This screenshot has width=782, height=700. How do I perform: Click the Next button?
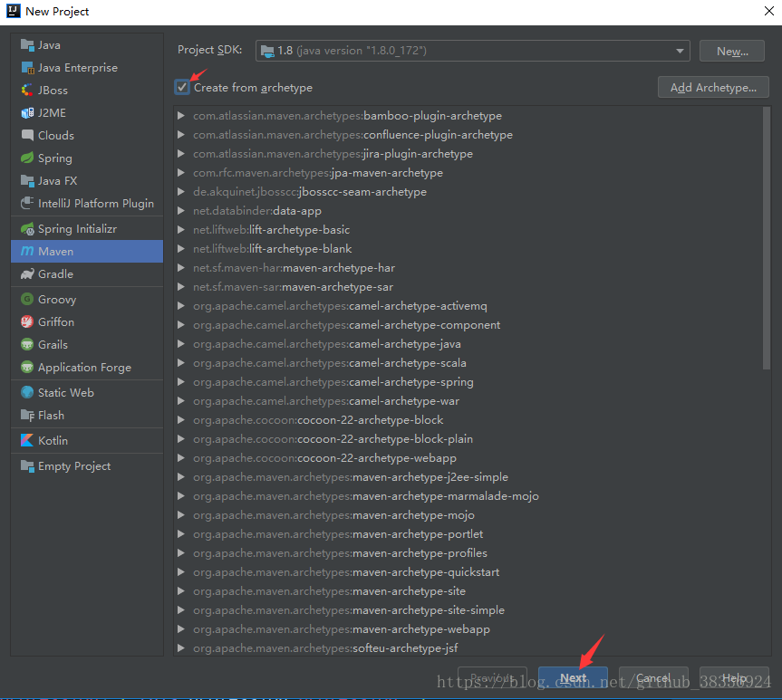pyautogui.click(x=573, y=678)
